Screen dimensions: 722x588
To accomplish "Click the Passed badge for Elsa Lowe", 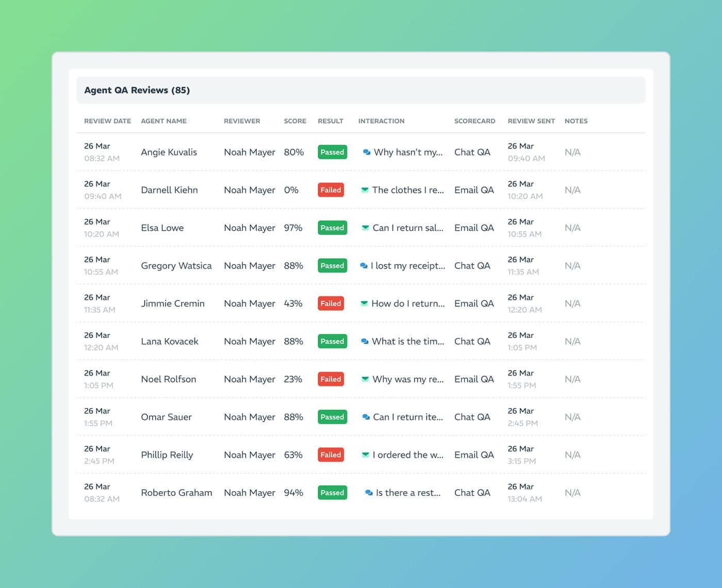I will tap(332, 228).
